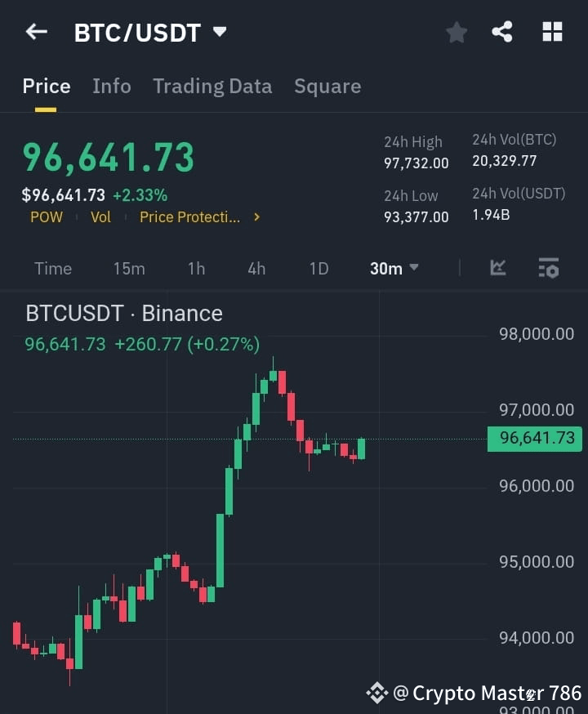588x714 pixels.
Task: Open the technical indicators settings icon
Action: pyautogui.click(x=549, y=268)
